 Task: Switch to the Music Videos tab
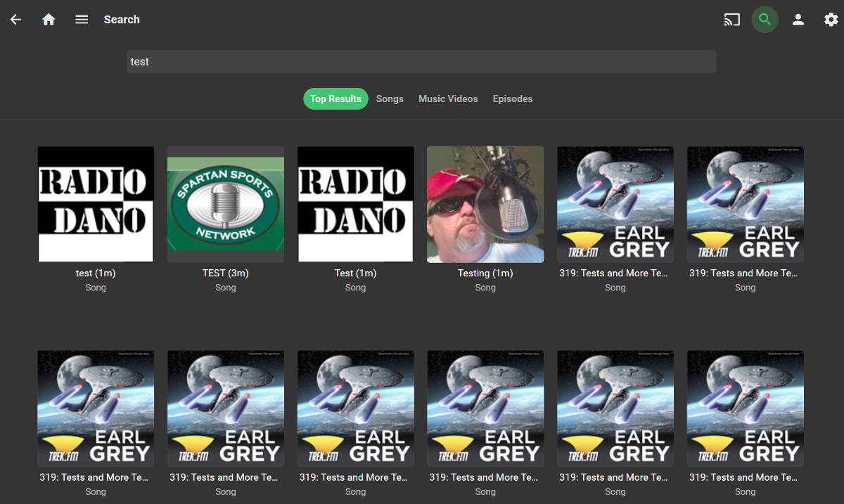448,99
